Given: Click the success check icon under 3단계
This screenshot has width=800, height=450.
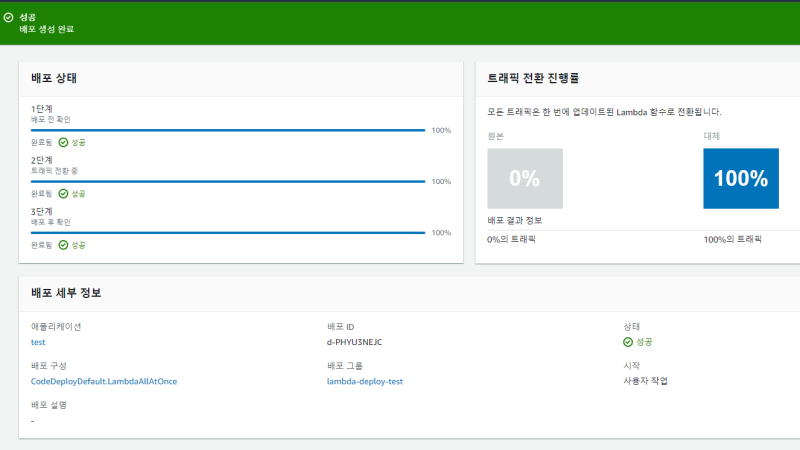Looking at the screenshot, I should pos(63,244).
